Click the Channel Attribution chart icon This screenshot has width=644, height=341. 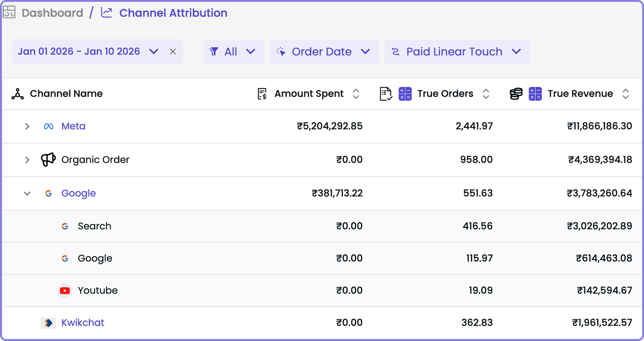[107, 12]
